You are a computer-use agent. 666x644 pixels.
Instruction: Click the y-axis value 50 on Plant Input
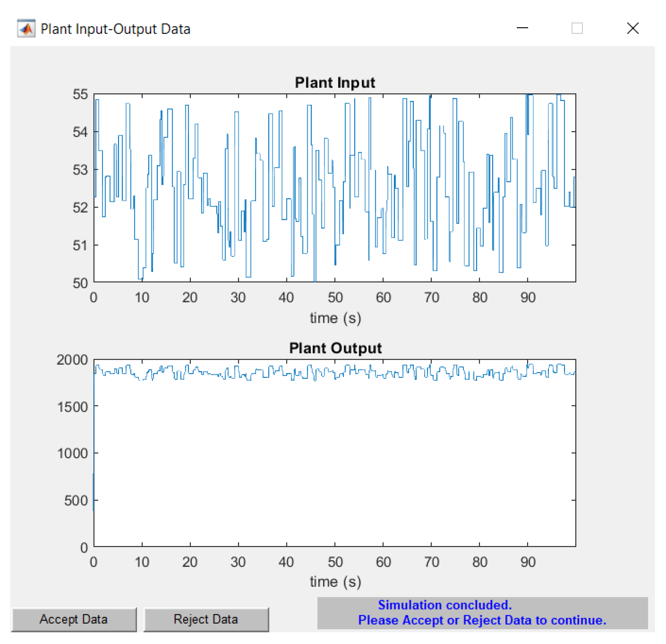80,283
